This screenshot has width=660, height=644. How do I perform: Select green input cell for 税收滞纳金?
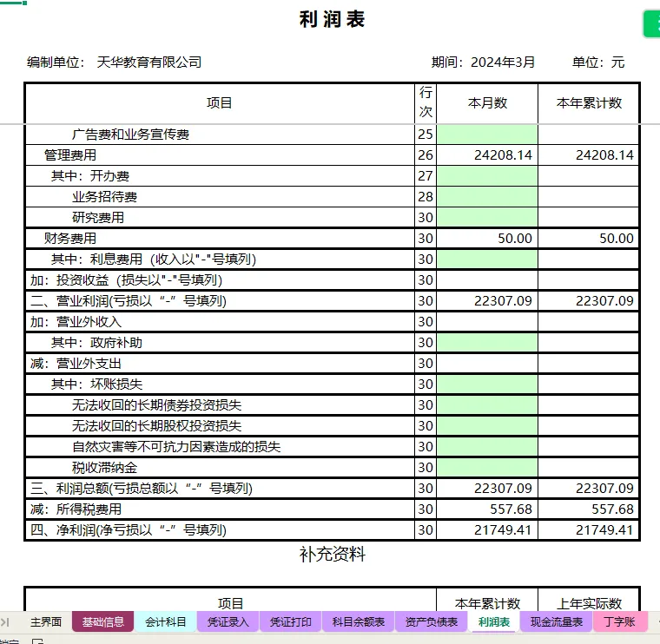[487, 467]
